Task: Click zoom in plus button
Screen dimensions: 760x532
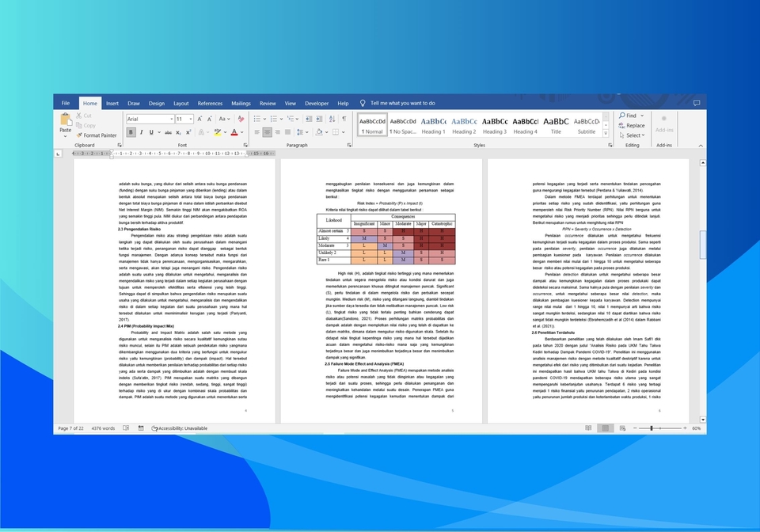Action: tap(685, 428)
